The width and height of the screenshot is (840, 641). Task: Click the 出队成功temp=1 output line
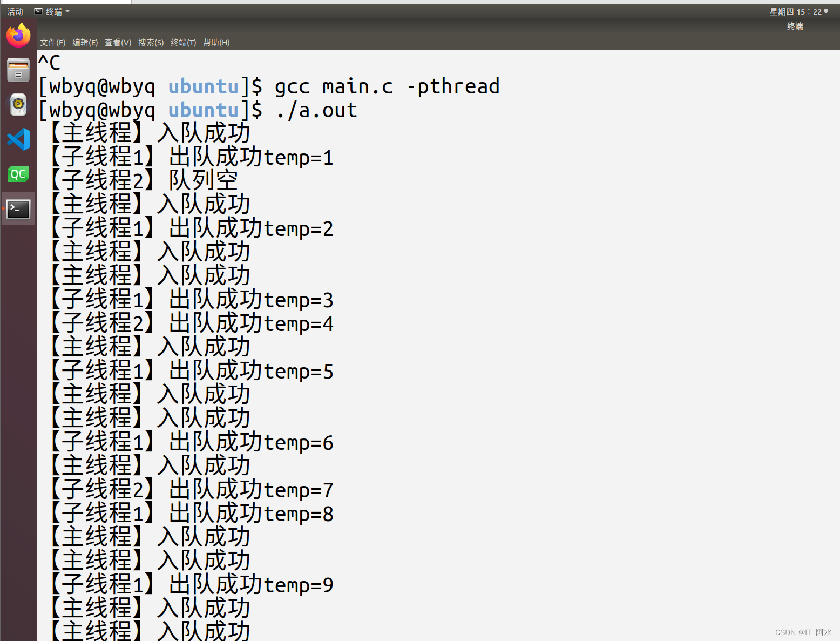[192, 157]
